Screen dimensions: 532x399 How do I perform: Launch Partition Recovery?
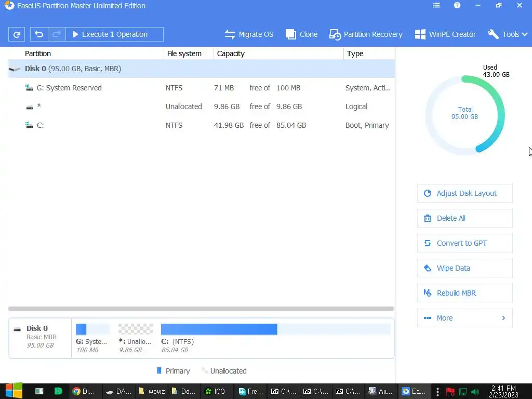coord(366,34)
